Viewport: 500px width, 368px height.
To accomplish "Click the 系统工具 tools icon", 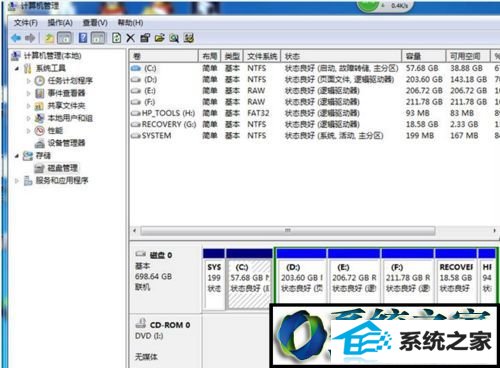I will coord(28,68).
